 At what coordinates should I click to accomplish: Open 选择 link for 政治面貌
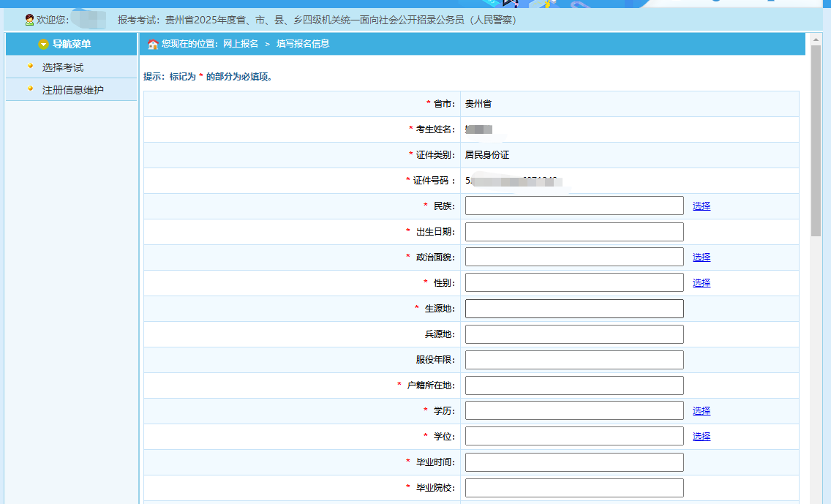(x=701, y=257)
